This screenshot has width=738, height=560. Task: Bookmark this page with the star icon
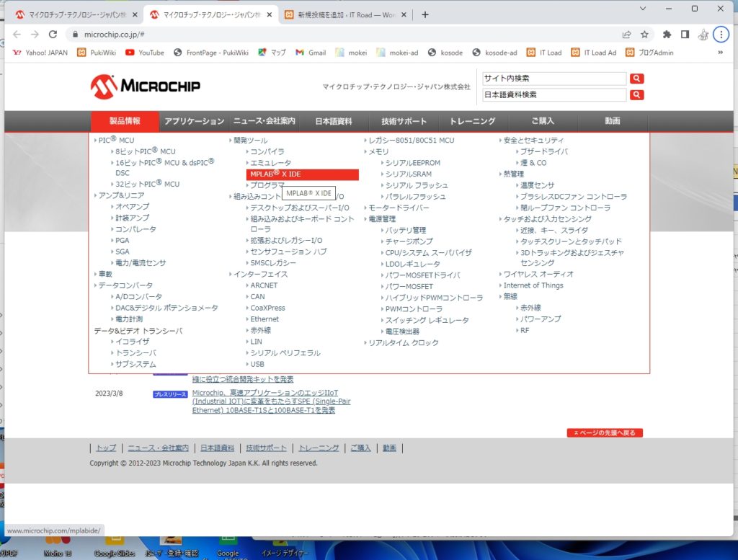(x=645, y=34)
